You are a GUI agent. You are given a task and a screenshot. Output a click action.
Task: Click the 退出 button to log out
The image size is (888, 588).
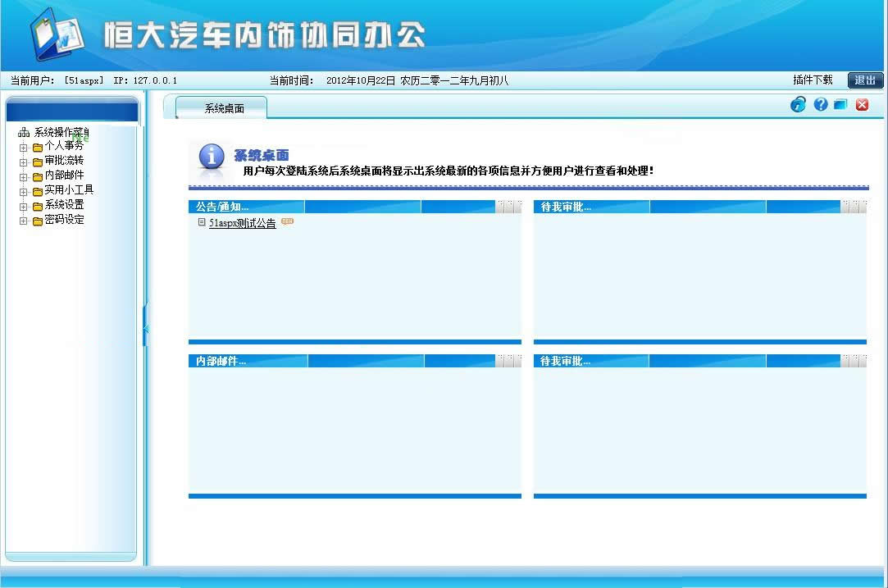tap(865, 80)
